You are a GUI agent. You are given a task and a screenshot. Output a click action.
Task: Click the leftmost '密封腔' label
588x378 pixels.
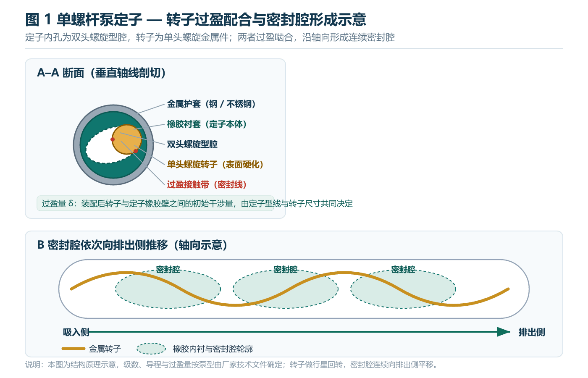(x=168, y=269)
